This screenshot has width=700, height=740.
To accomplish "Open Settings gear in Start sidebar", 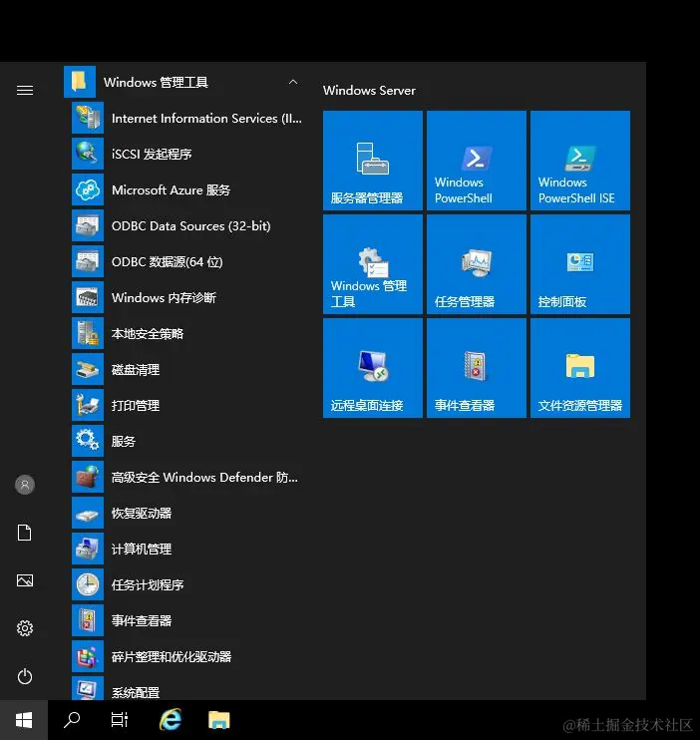I will coord(25,628).
